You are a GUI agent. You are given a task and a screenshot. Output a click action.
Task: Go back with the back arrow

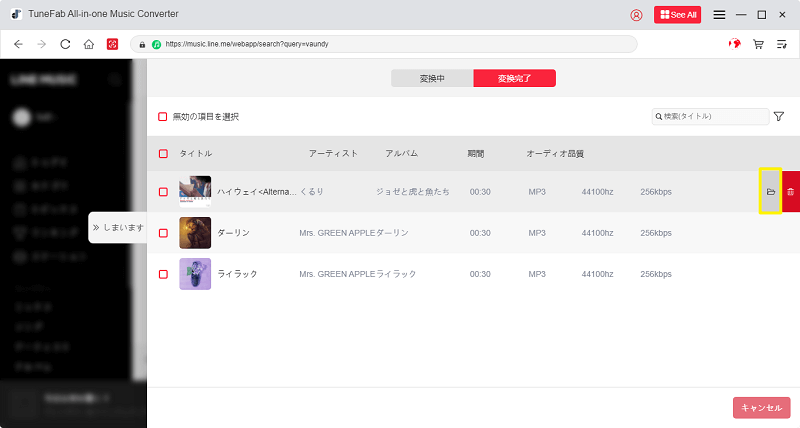click(18, 44)
